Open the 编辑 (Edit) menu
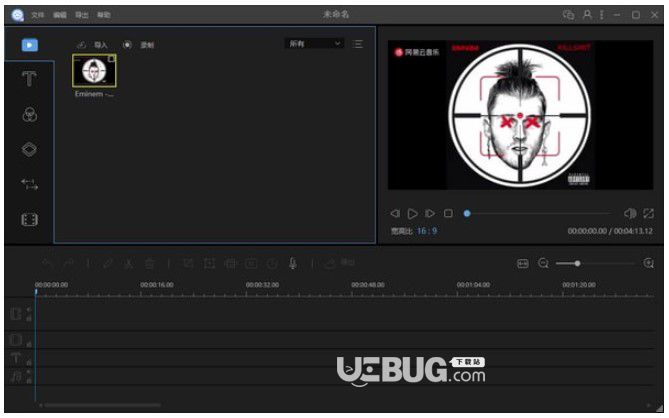The image size is (669, 418). click(x=60, y=15)
